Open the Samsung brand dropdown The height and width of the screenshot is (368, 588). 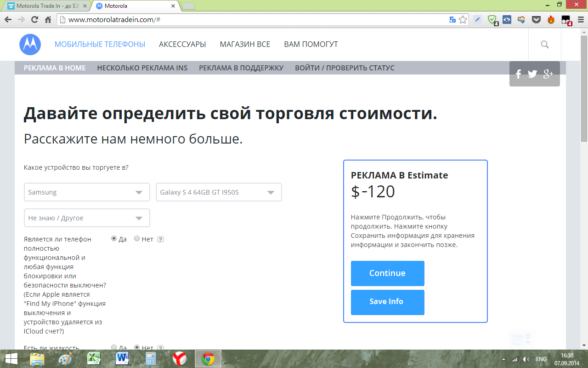click(x=87, y=192)
